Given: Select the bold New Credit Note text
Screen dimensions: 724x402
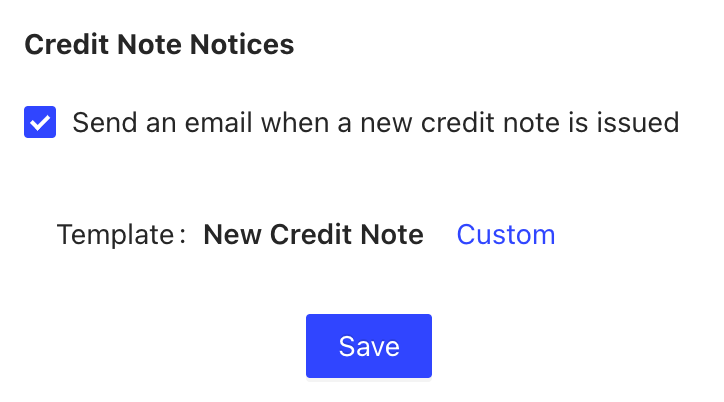Looking at the screenshot, I should 313,235.
